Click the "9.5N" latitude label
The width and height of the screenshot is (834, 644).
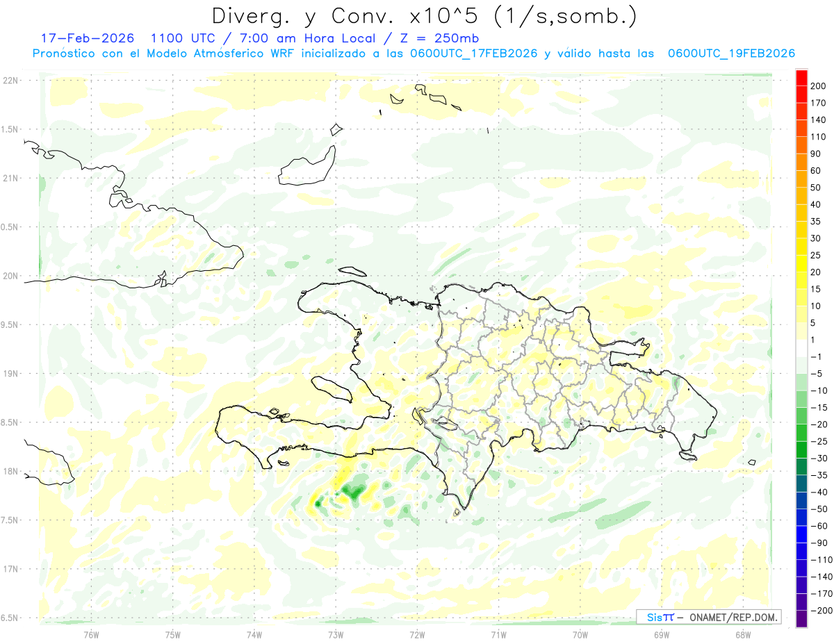(10, 325)
